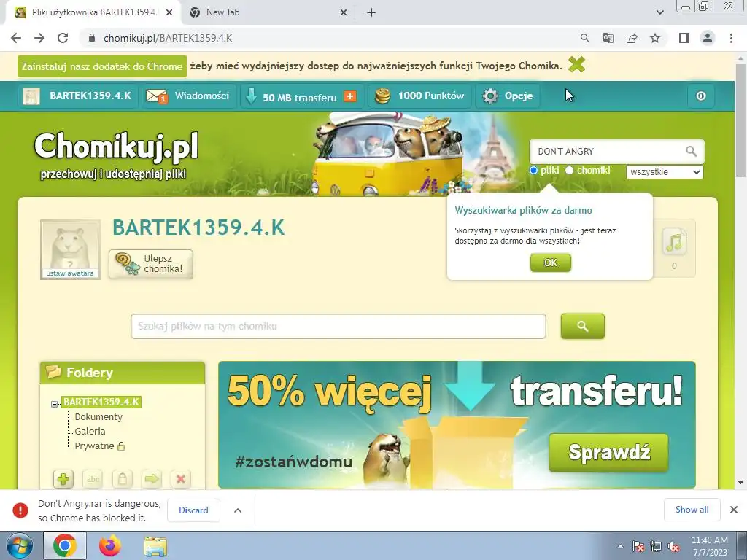The image size is (747, 560).
Task: Click the logout power icon in top bar
Action: click(701, 96)
